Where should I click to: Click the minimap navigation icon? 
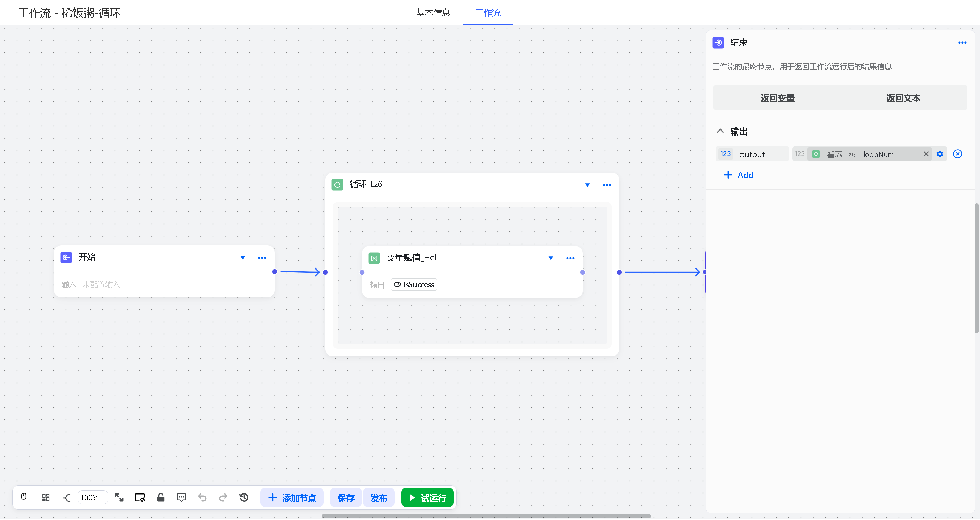click(x=140, y=497)
